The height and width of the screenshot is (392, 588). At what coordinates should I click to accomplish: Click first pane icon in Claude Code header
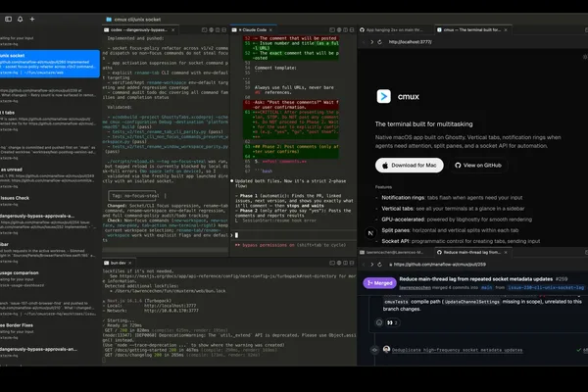pos(332,30)
